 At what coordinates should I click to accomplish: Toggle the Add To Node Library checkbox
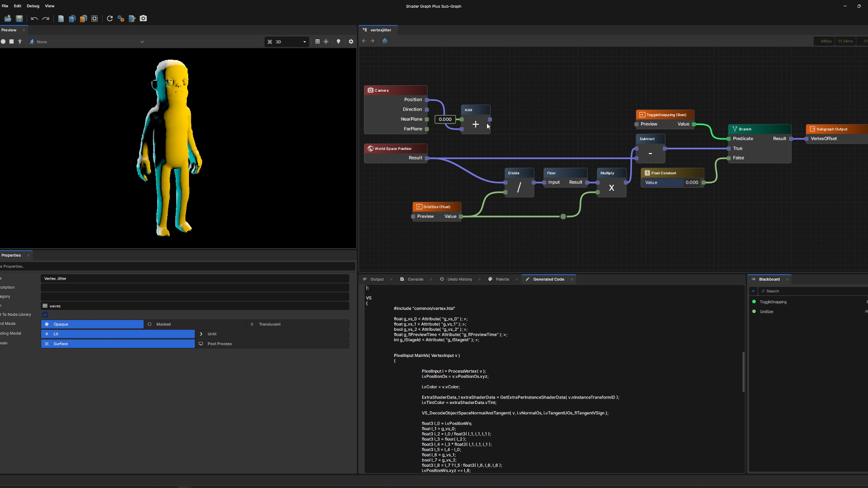pos(45,315)
